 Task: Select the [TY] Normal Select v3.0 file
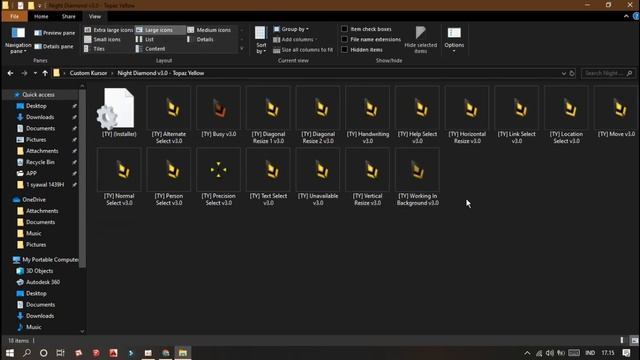[x=119, y=177]
